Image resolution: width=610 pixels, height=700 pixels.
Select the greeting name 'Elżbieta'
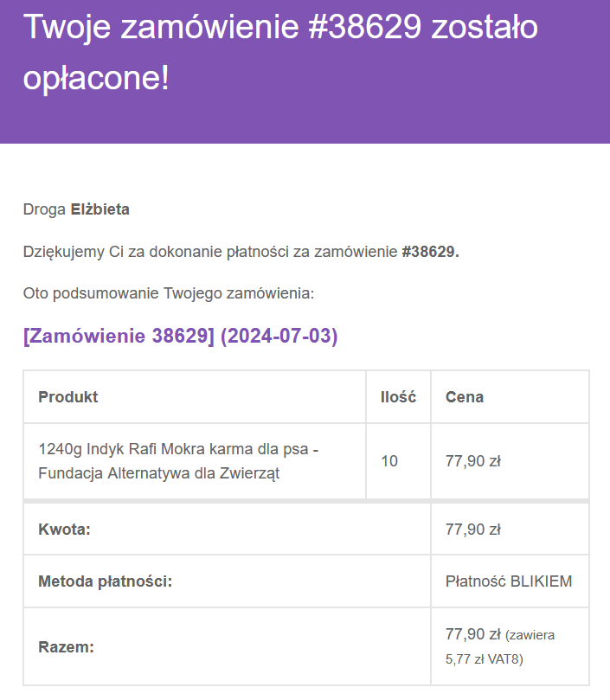point(100,209)
